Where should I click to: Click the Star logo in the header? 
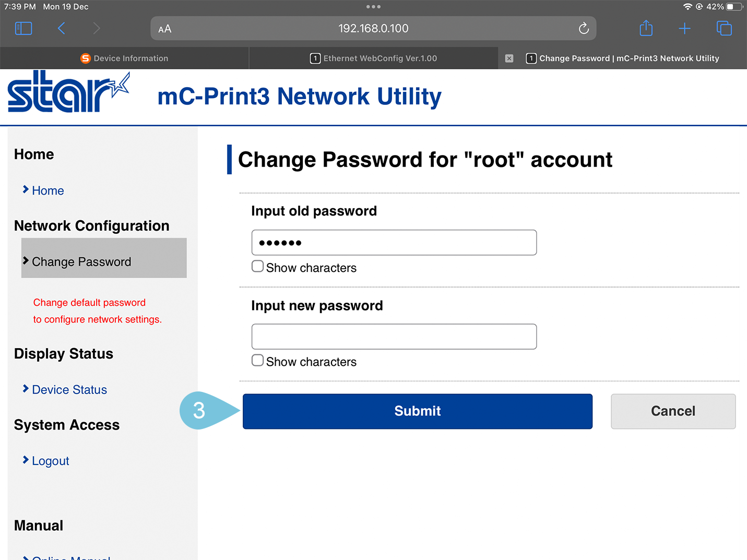(x=68, y=92)
